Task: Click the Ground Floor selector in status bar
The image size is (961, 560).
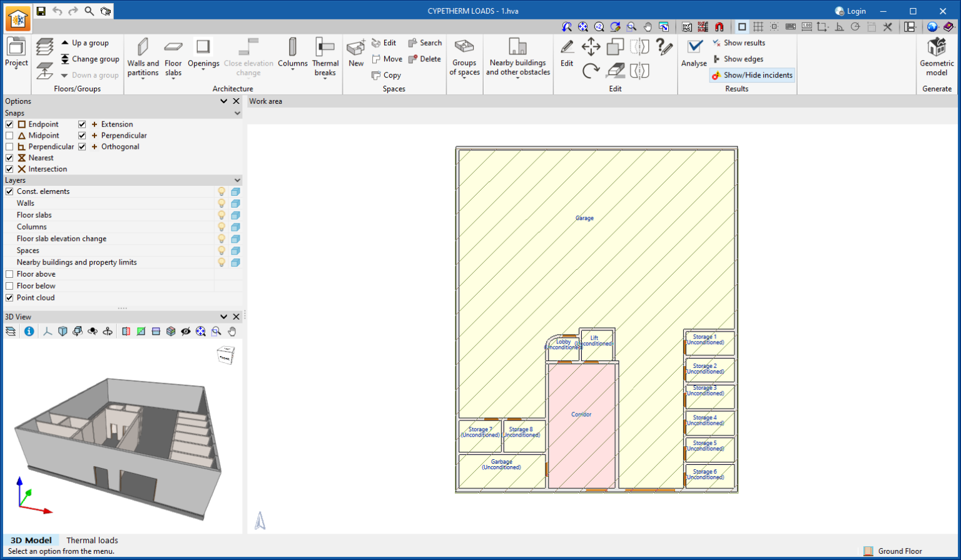Action: pos(899,551)
